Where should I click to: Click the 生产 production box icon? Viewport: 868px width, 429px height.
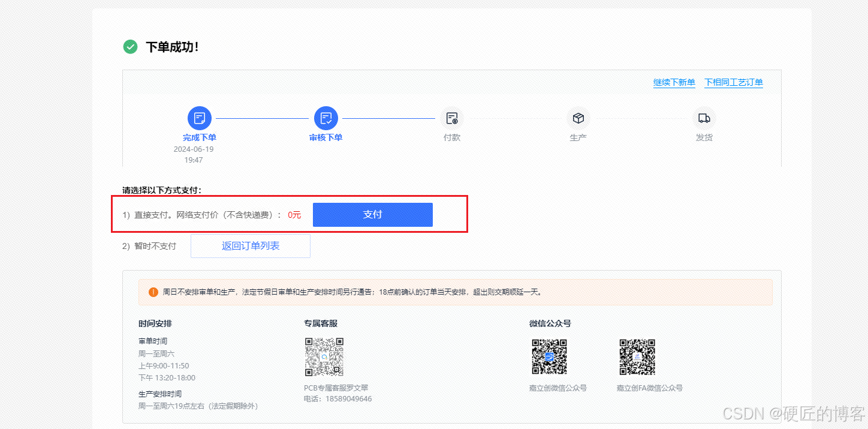(578, 118)
